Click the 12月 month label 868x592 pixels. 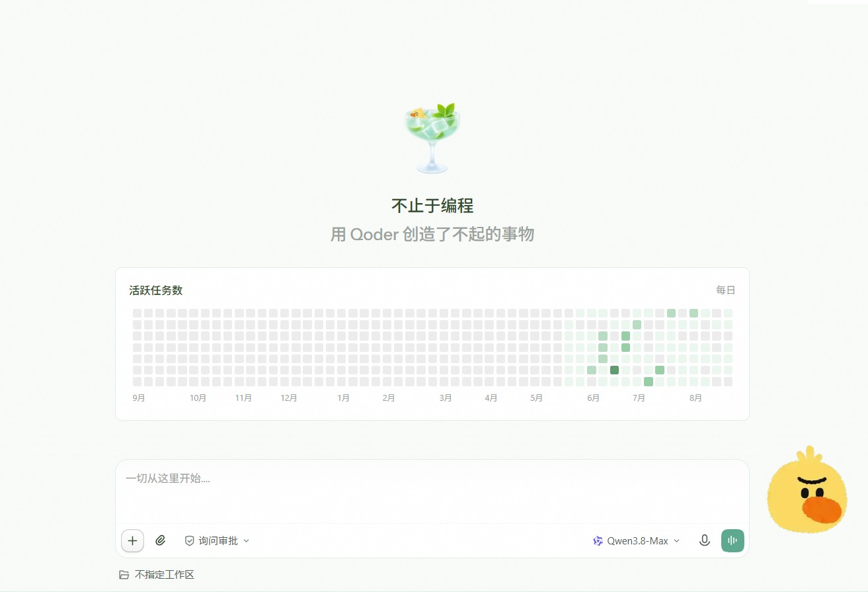pyautogui.click(x=289, y=398)
